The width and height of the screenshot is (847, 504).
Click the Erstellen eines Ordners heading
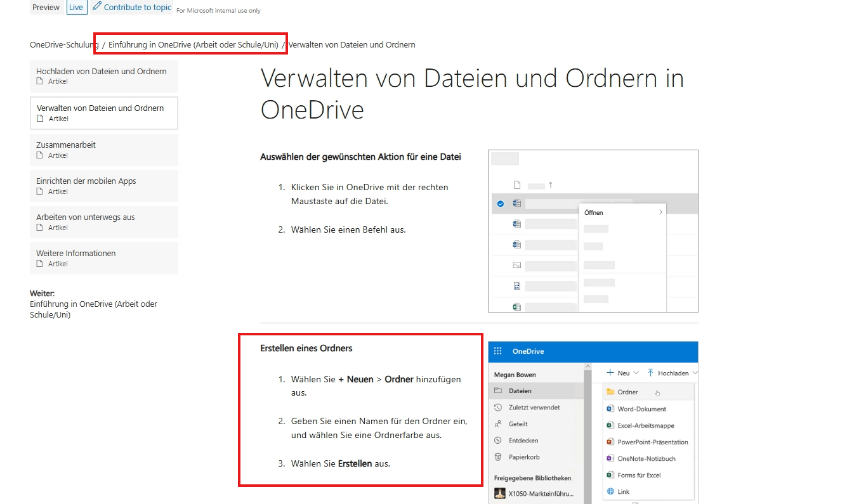pyautogui.click(x=306, y=348)
